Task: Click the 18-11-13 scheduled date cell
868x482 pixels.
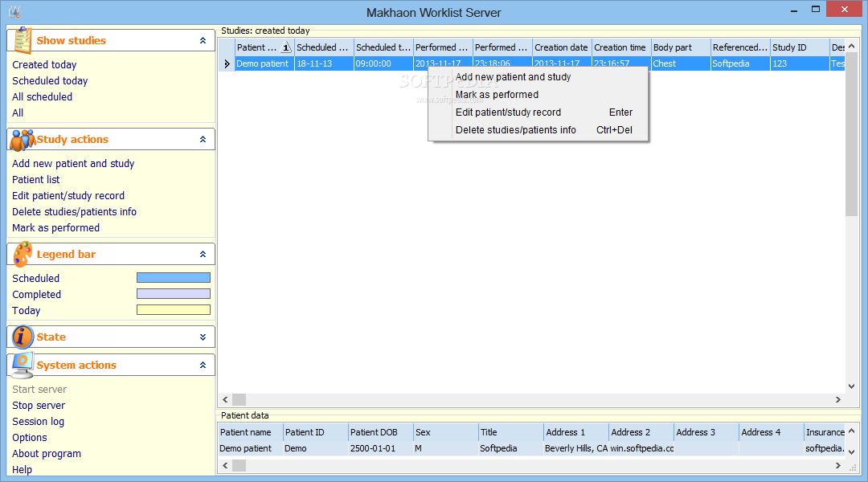Action: (x=325, y=63)
